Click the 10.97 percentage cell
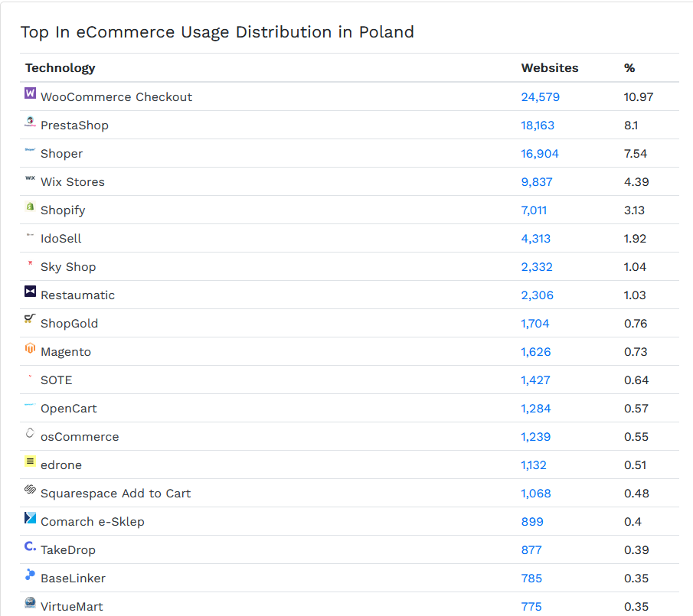693x616 pixels. [x=639, y=97]
